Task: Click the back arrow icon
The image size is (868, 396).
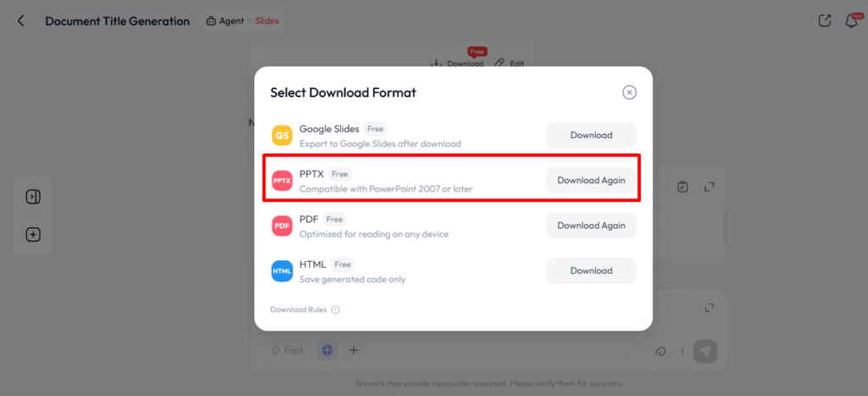Action: coord(21,21)
